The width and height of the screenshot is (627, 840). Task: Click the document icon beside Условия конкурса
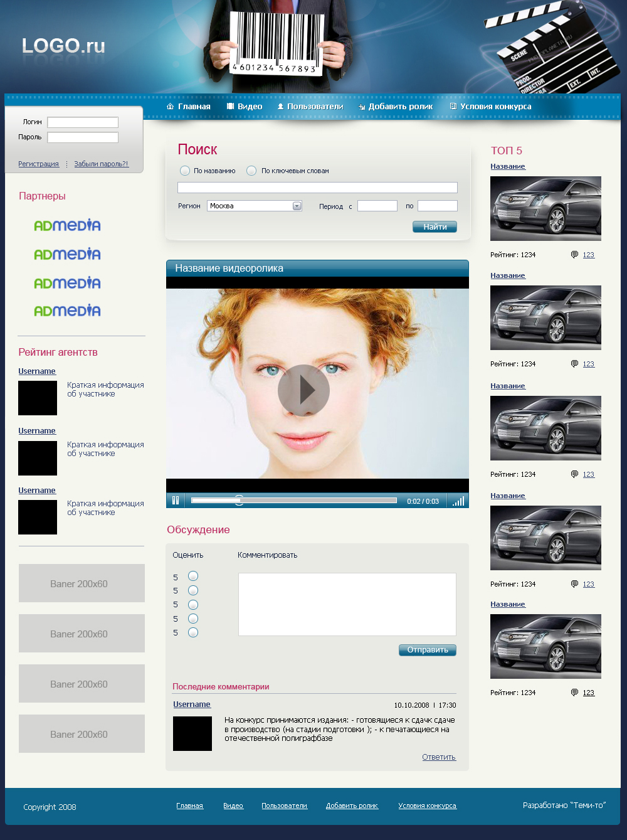[x=453, y=107]
